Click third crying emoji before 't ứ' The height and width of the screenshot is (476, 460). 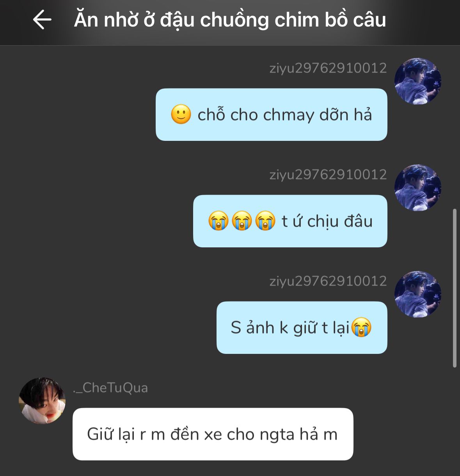[x=265, y=221]
